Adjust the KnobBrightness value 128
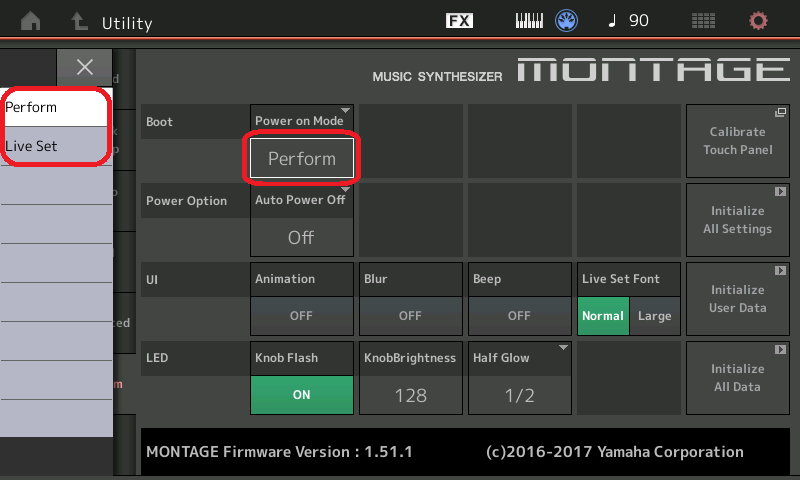800x480 pixels. coord(410,394)
